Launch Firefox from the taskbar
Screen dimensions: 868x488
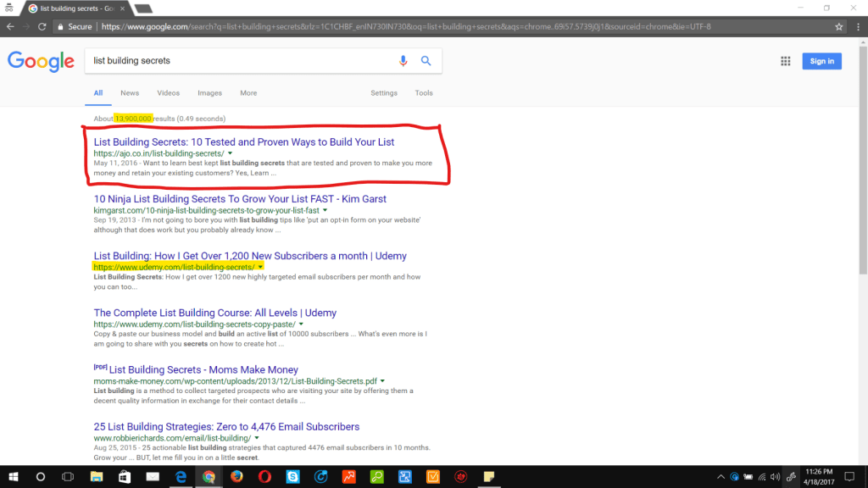point(236,477)
